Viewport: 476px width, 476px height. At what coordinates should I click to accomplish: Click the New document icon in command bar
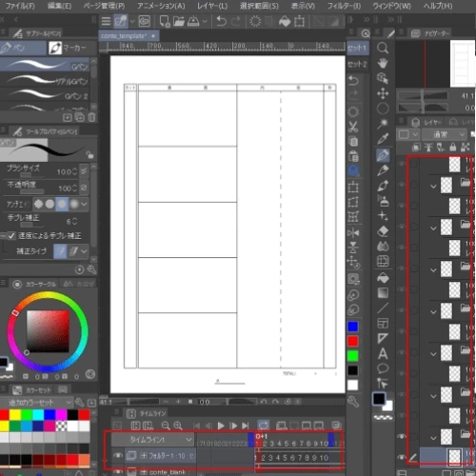click(x=165, y=21)
